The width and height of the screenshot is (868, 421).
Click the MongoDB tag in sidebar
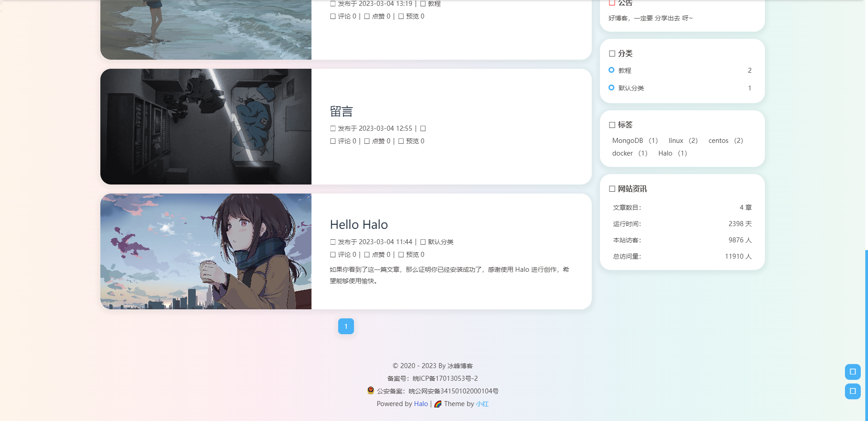point(627,140)
